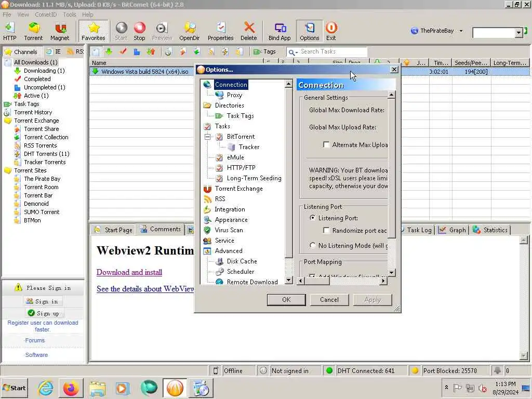
Task: Follow the Download and install link
Action: pyautogui.click(x=129, y=272)
